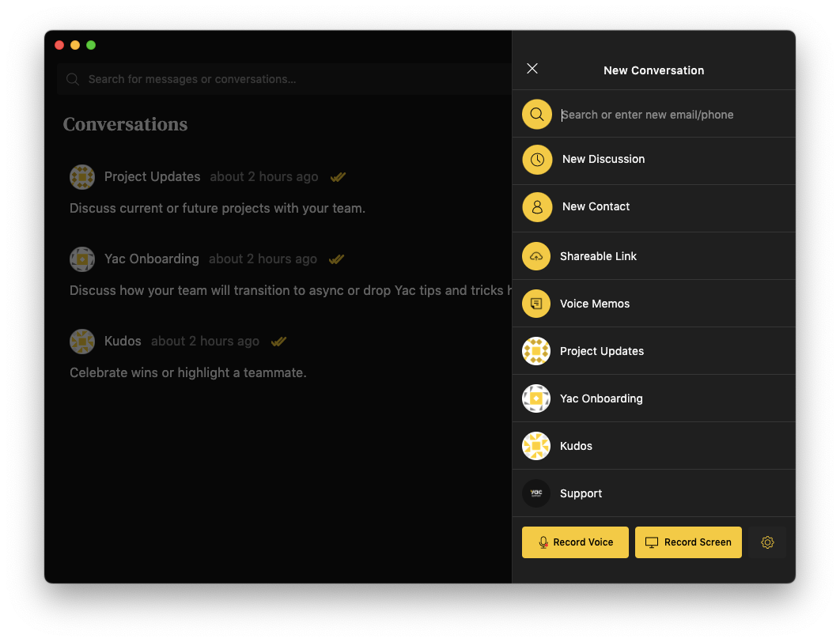
Task: Select Yac Onboarding label in New Conversation panel
Action: pos(601,398)
